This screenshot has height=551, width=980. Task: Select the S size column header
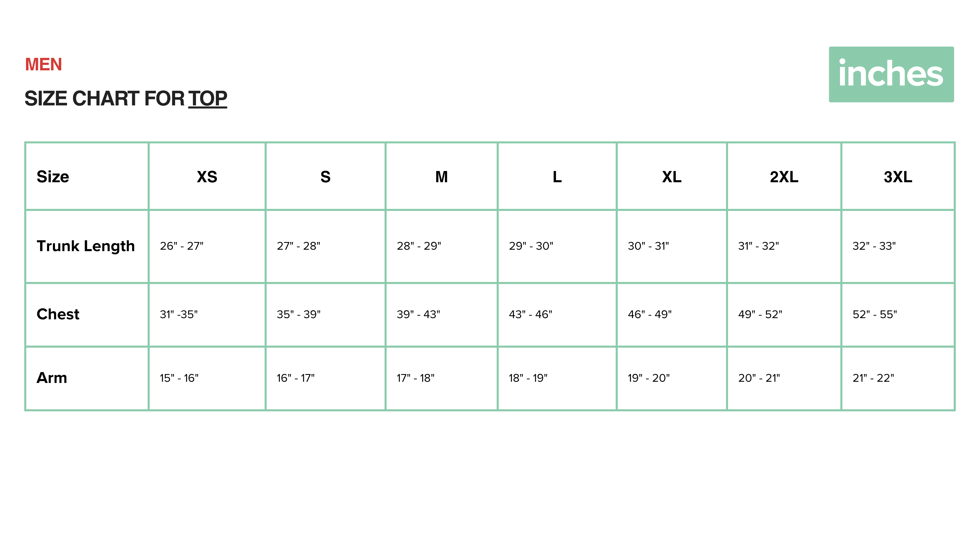[x=325, y=177]
